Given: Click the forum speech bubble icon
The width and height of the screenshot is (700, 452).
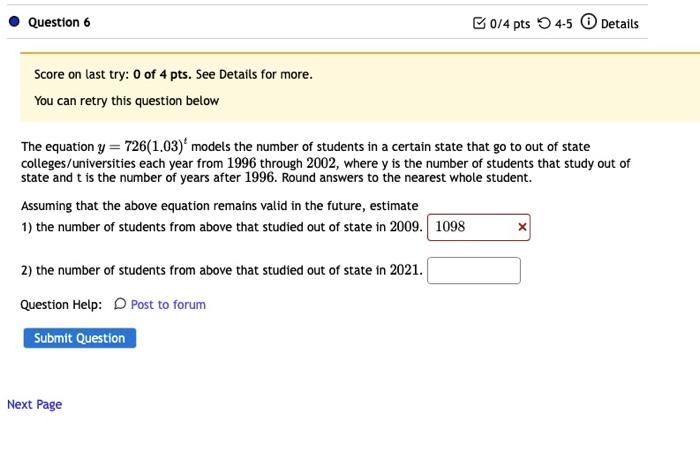Looking at the screenshot, I should coord(120,305).
